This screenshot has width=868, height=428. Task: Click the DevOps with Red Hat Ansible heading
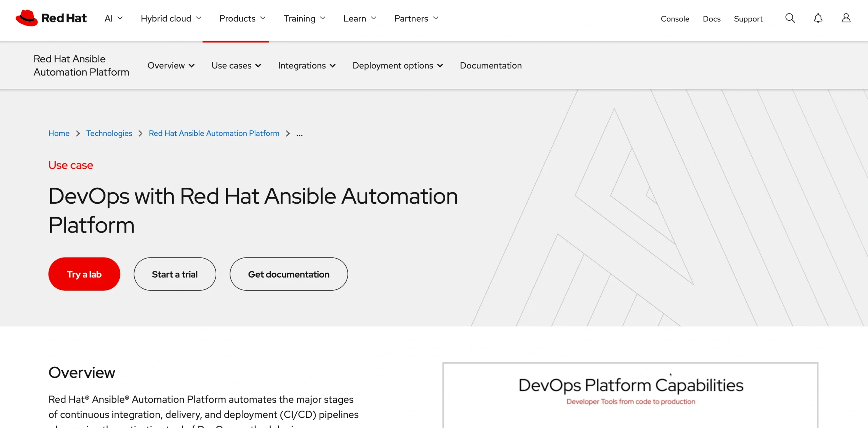coord(253,210)
